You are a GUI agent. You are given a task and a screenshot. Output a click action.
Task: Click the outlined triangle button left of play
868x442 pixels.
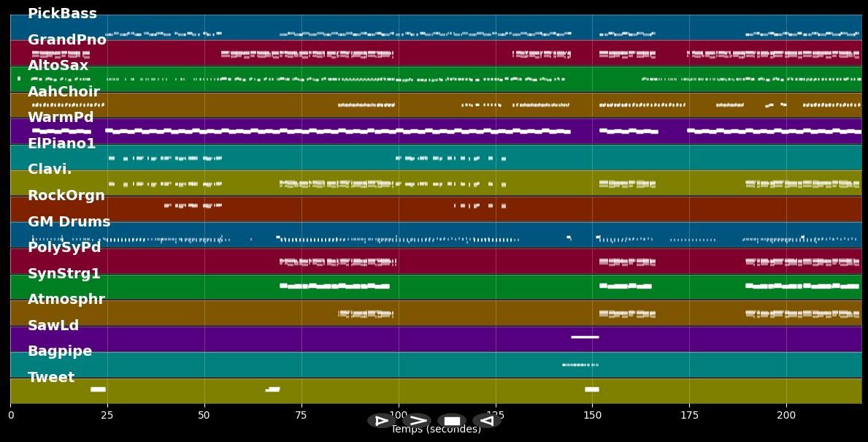pos(381,420)
